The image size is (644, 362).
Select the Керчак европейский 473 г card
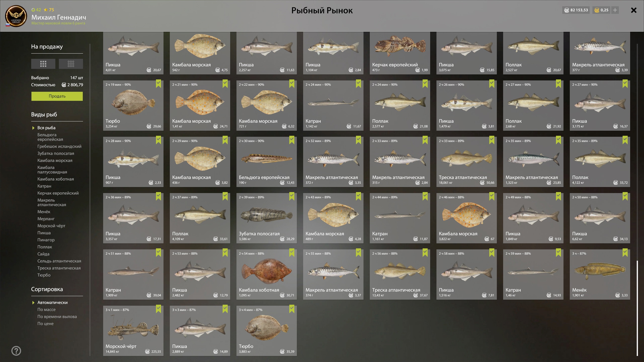click(400, 53)
